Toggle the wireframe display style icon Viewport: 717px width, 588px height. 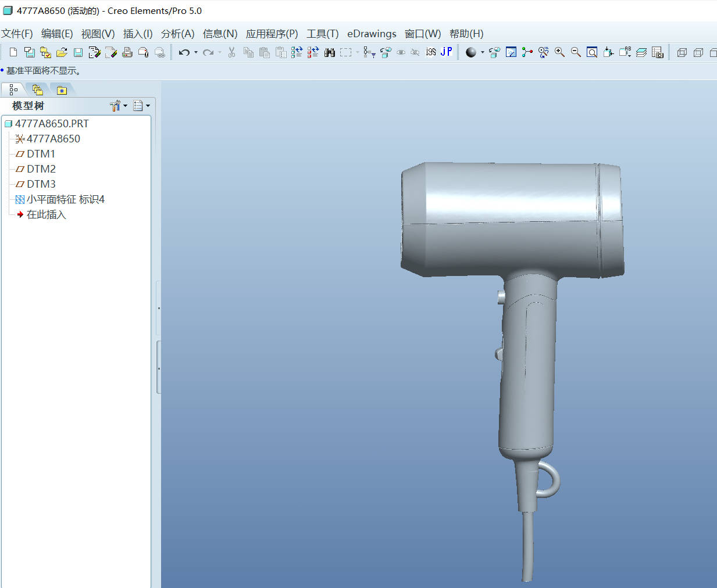[682, 52]
